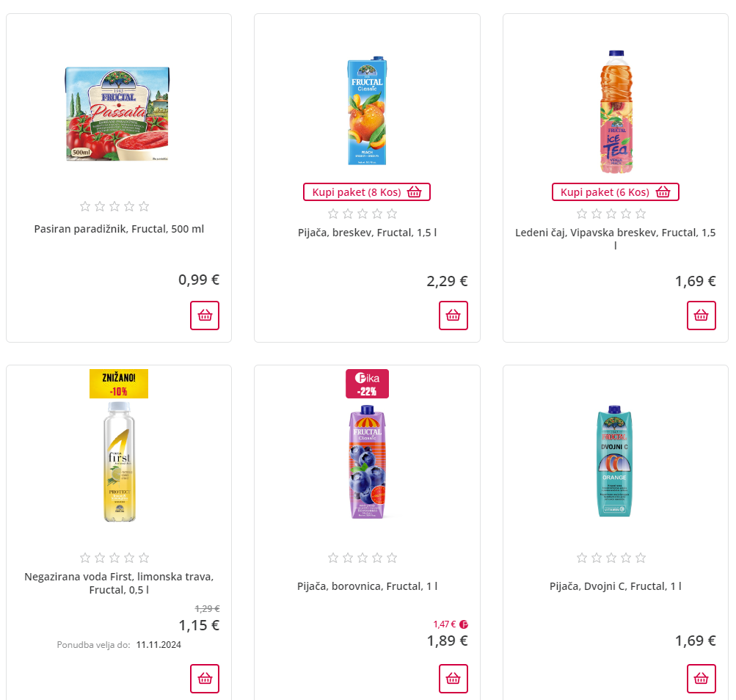This screenshot has width=736, height=700.
Task: Add Pasiran paradižnik to cart
Action: [x=205, y=316]
